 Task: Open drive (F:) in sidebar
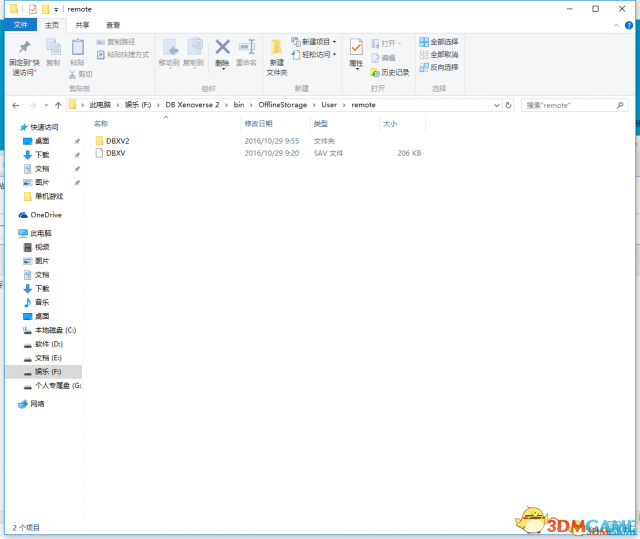coord(43,372)
